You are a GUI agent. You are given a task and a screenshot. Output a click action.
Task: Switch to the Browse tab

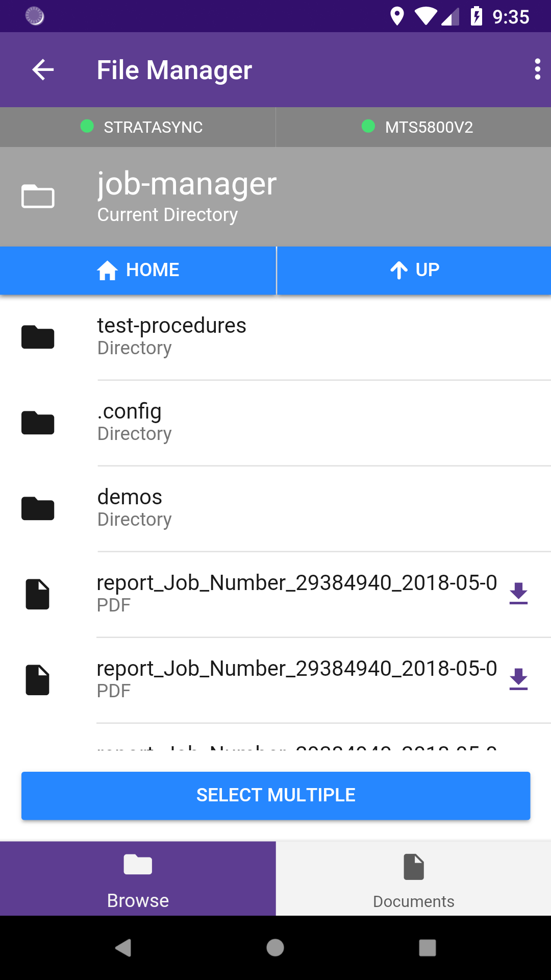pos(138,878)
